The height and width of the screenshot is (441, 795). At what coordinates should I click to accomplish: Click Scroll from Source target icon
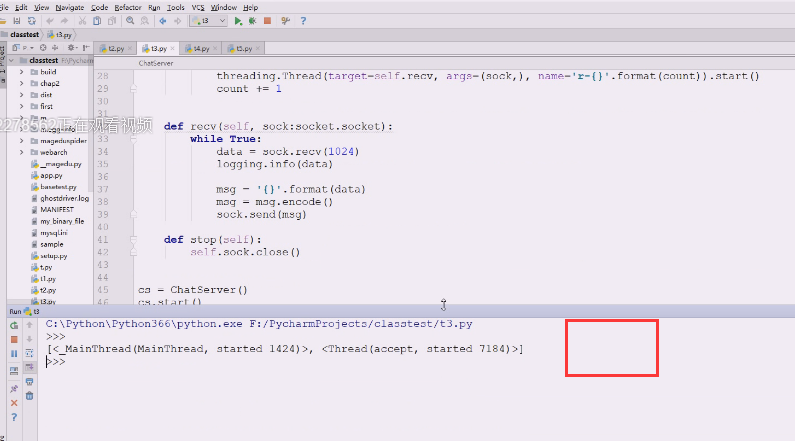(43, 48)
